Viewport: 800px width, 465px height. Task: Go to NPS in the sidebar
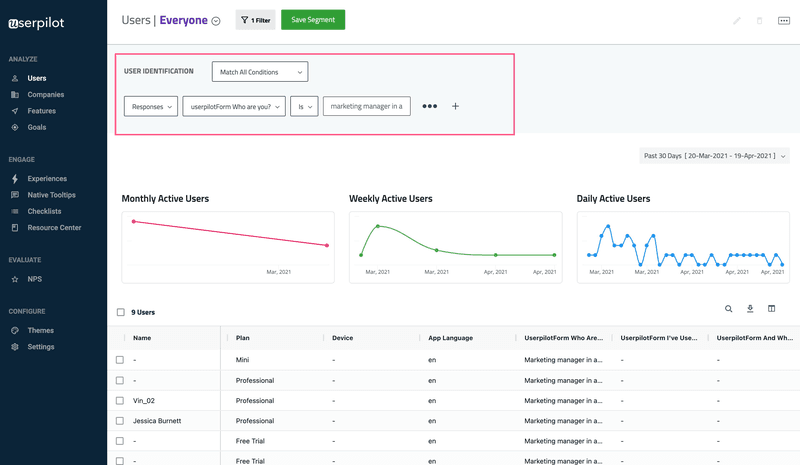35,279
